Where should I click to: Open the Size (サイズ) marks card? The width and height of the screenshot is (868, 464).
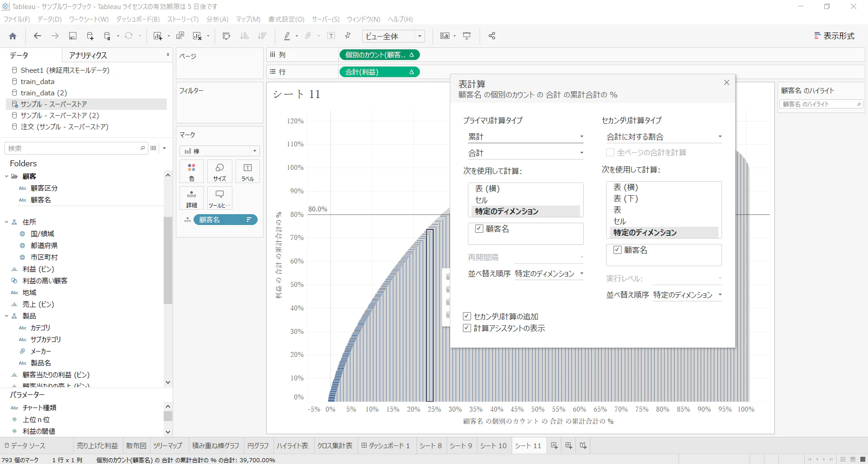pos(220,172)
